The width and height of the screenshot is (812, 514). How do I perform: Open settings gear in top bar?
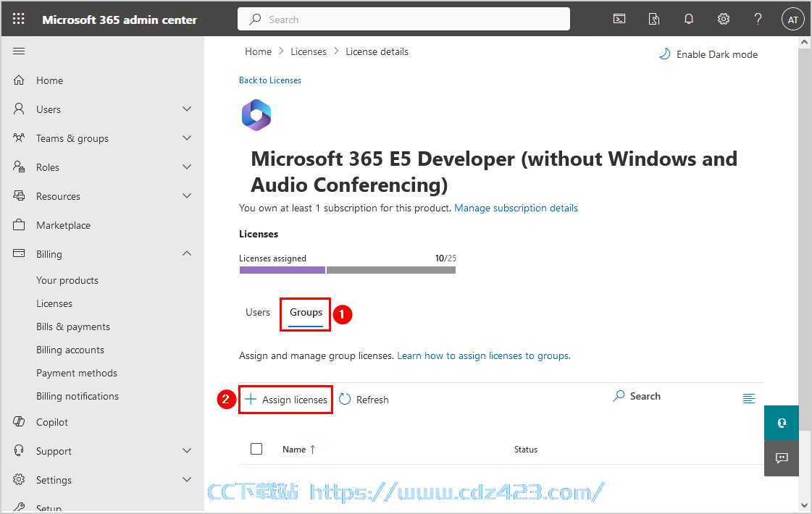coord(724,19)
